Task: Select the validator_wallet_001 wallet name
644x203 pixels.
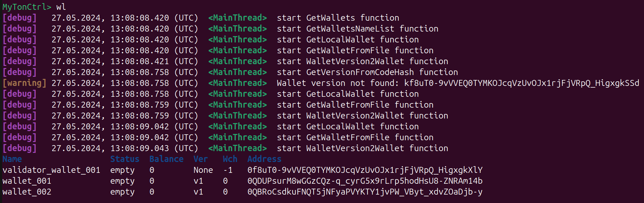Action: coord(51,170)
